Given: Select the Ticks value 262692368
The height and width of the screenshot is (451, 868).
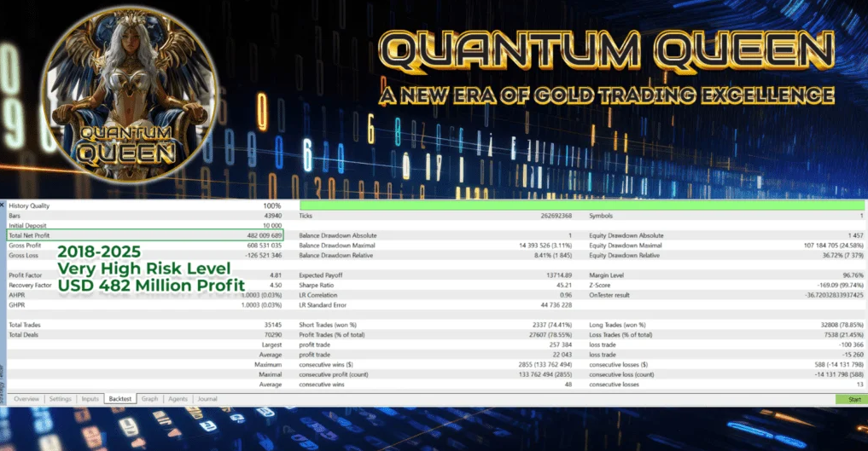Looking at the screenshot, I should (556, 216).
